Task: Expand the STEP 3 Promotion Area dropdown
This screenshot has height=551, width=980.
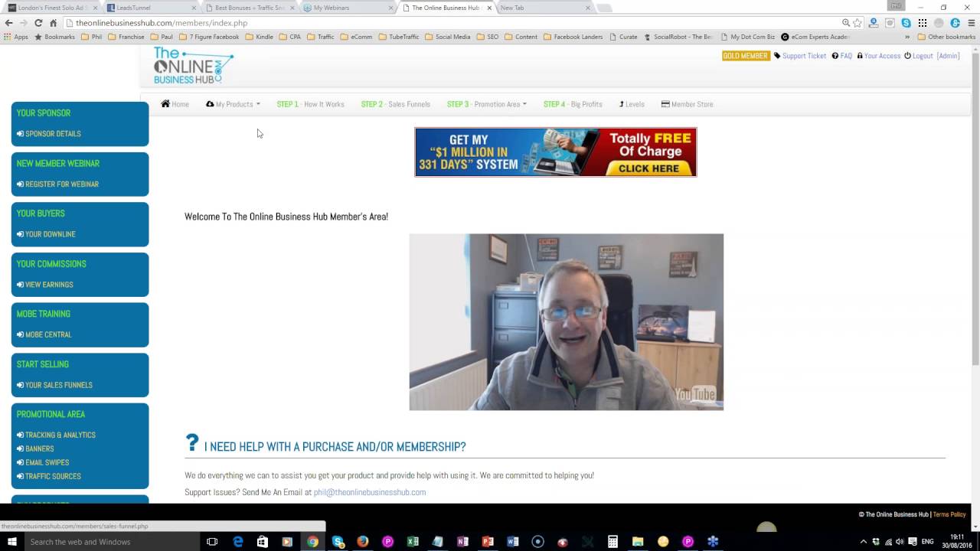Action: tap(486, 104)
